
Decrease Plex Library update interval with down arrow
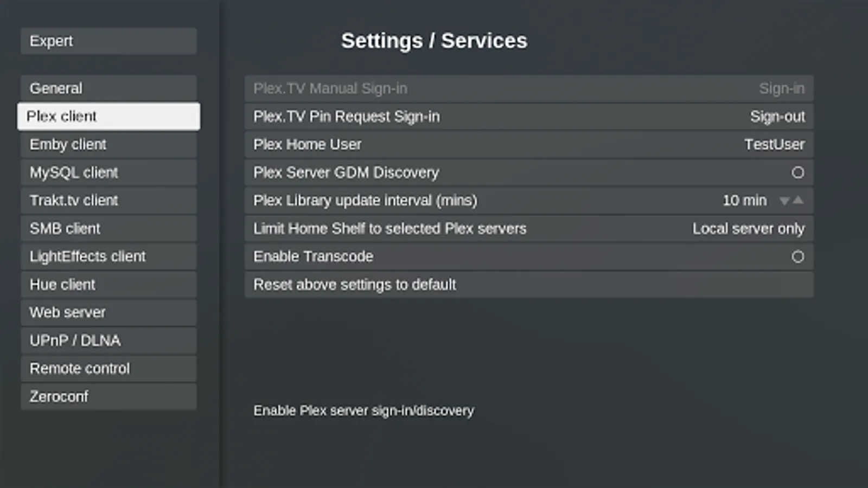click(784, 201)
